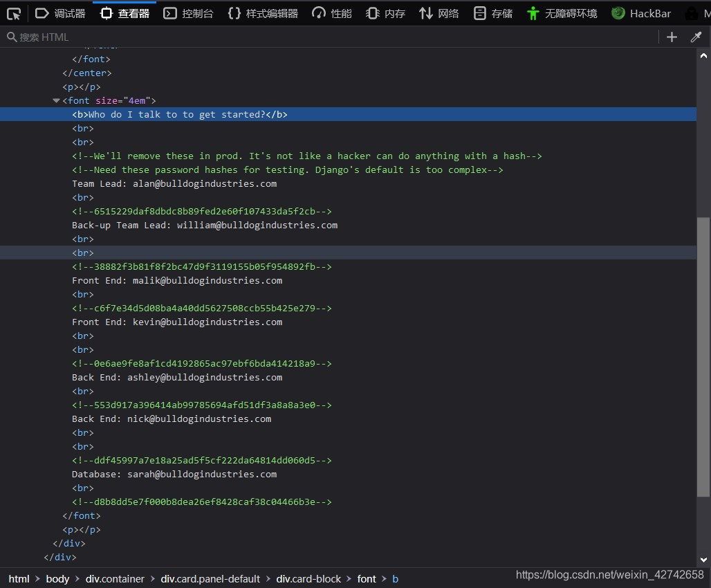
Task: Select html in the breadcrumb
Action: point(19,579)
